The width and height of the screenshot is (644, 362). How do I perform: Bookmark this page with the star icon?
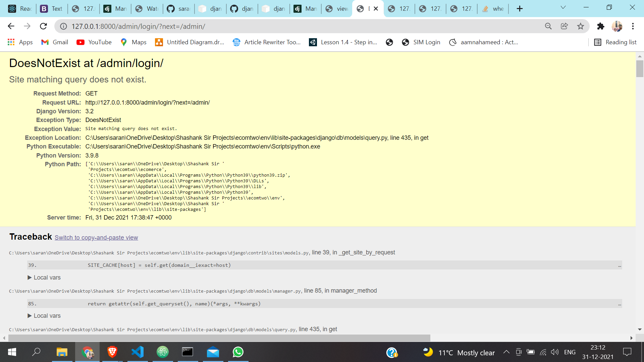pos(581,26)
